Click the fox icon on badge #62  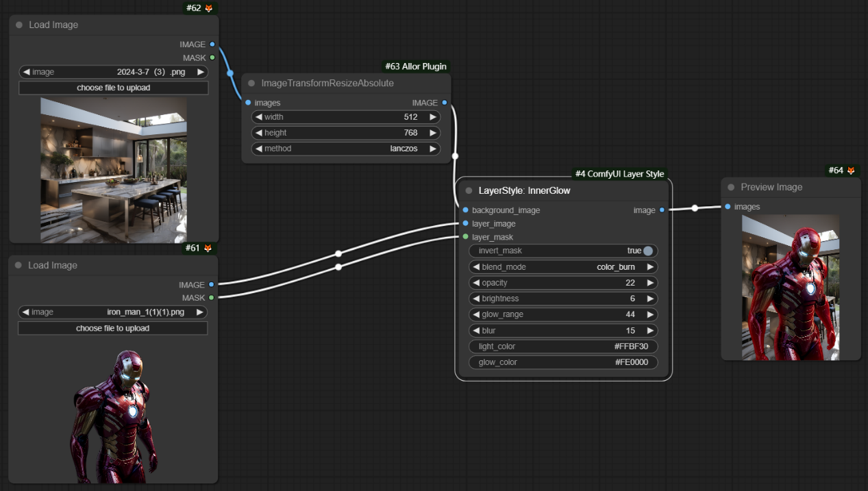click(209, 8)
